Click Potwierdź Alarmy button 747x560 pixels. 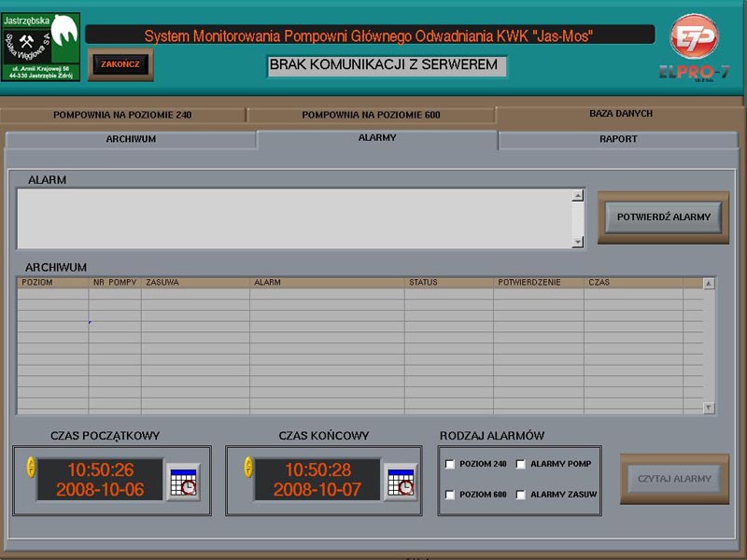[664, 217]
